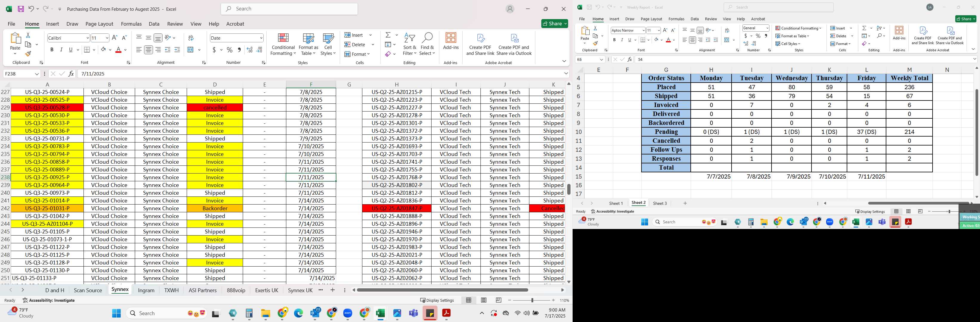Decrease font size in Purchasing Data window
Image resolution: width=980 pixels, height=322 pixels.
[x=124, y=38]
